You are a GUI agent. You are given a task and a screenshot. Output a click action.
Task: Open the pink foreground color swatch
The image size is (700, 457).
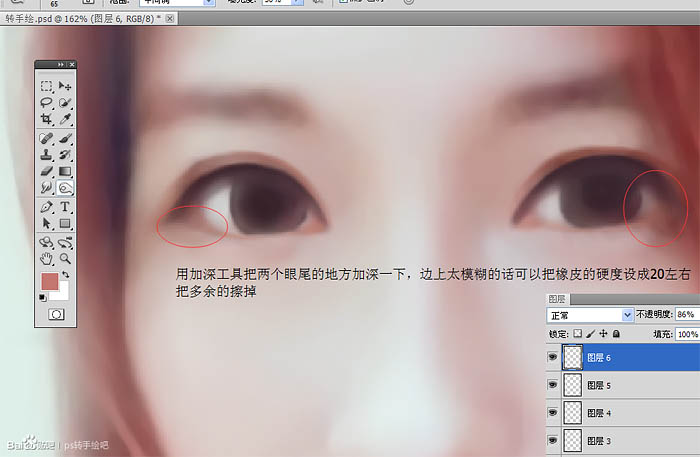50,282
